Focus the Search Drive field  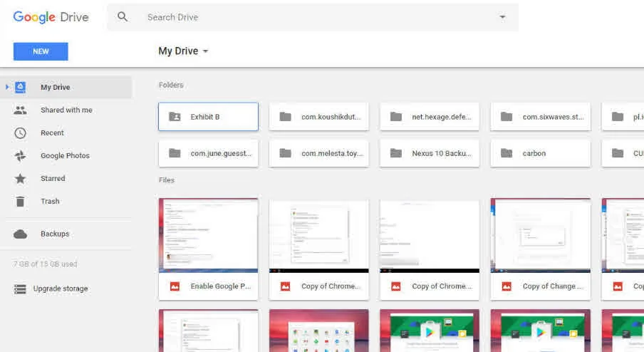(313, 17)
